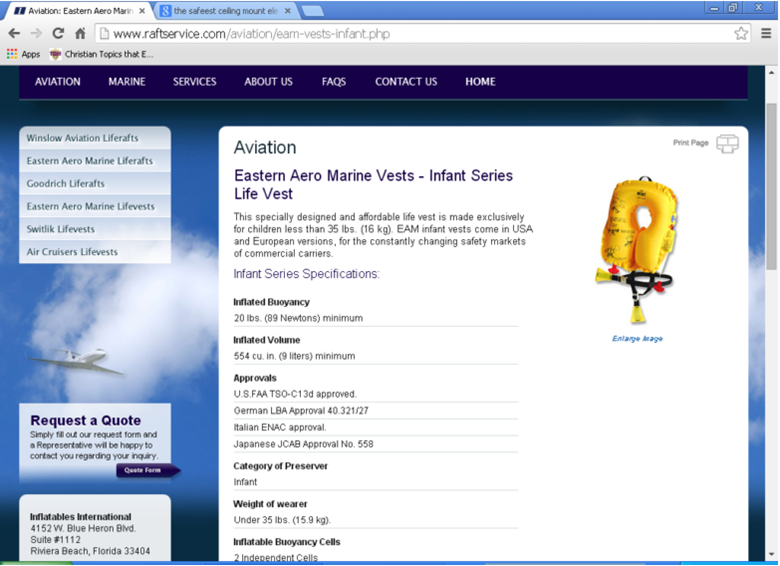Viewport: 780px width, 566px height.
Task: Open Eastern Aero Marine Lifevests sidebar link
Action: tap(95, 206)
